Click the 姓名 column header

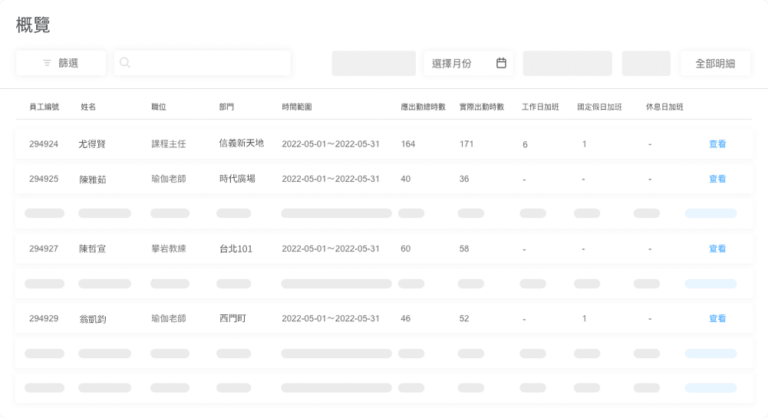pos(88,106)
